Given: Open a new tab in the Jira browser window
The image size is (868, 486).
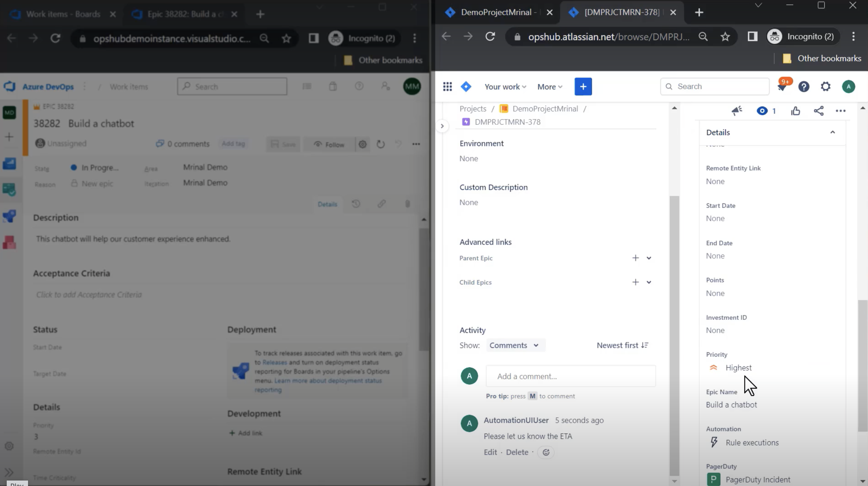Looking at the screenshot, I should point(699,12).
